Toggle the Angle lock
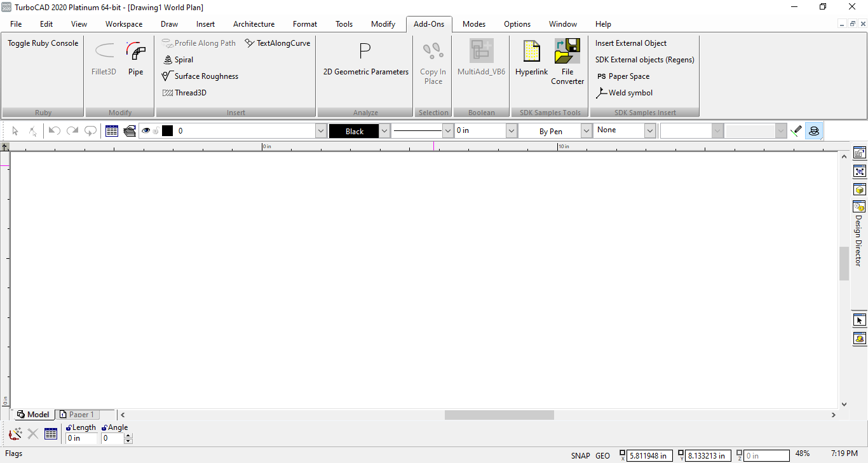 coord(104,428)
